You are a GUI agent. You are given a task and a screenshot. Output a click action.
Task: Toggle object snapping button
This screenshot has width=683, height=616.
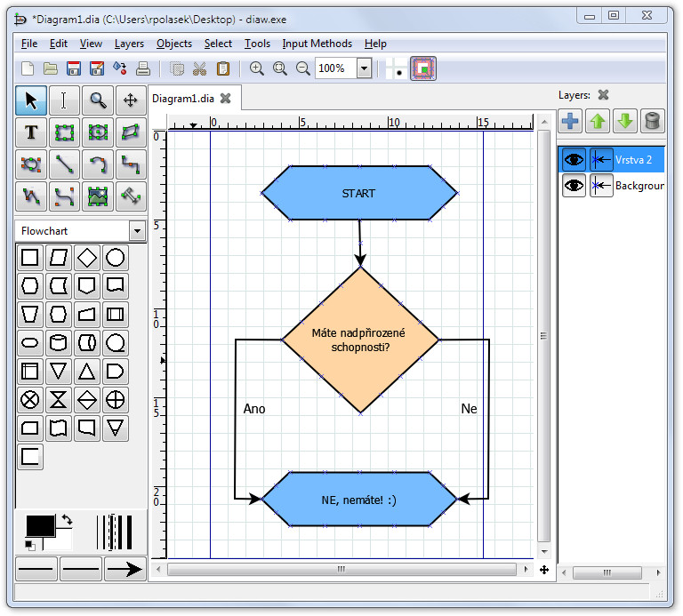click(x=423, y=68)
